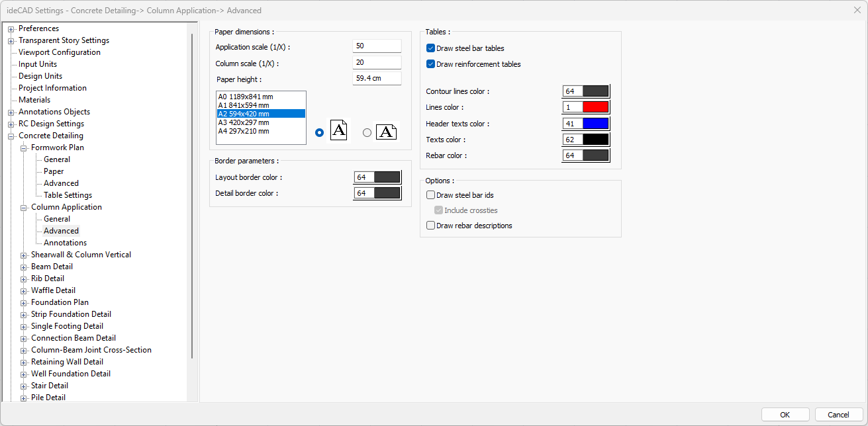Uncheck Draw reinforcement tables
868x426 pixels.
(x=431, y=64)
